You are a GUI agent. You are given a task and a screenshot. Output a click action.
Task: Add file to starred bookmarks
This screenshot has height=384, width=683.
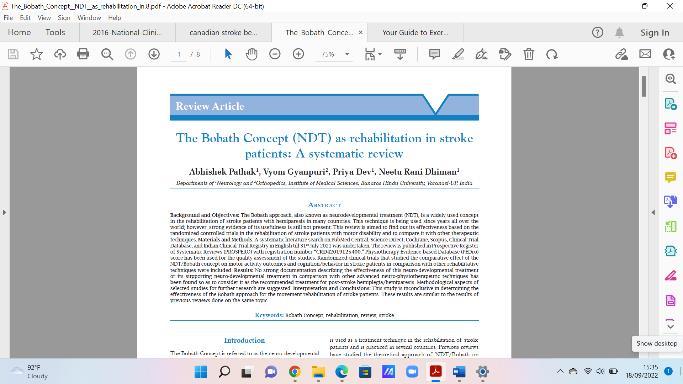pos(37,54)
